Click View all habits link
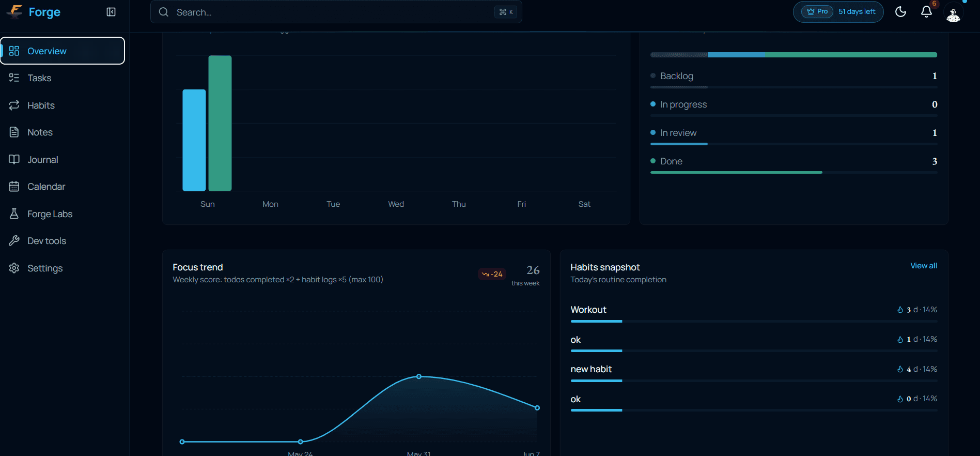 [923, 266]
